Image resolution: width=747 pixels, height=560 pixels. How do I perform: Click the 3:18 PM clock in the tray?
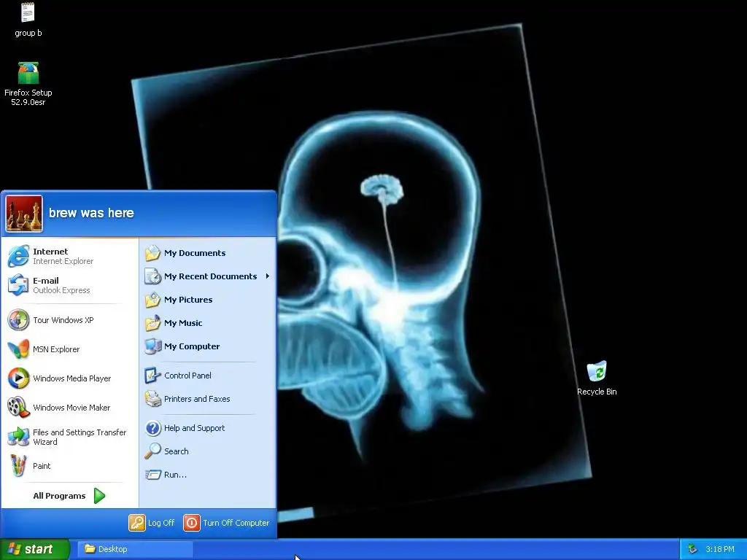[x=719, y=549]
